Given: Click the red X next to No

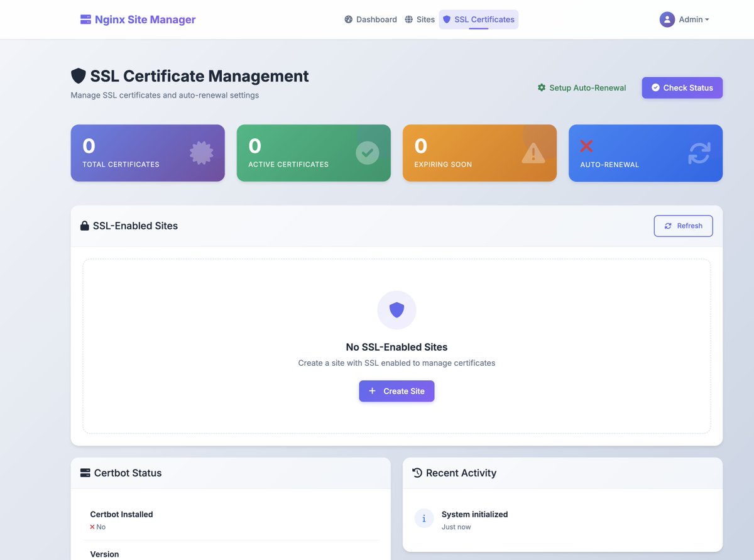Looking at the screenshot, I should pyautogui.click(x=92, y=527).
